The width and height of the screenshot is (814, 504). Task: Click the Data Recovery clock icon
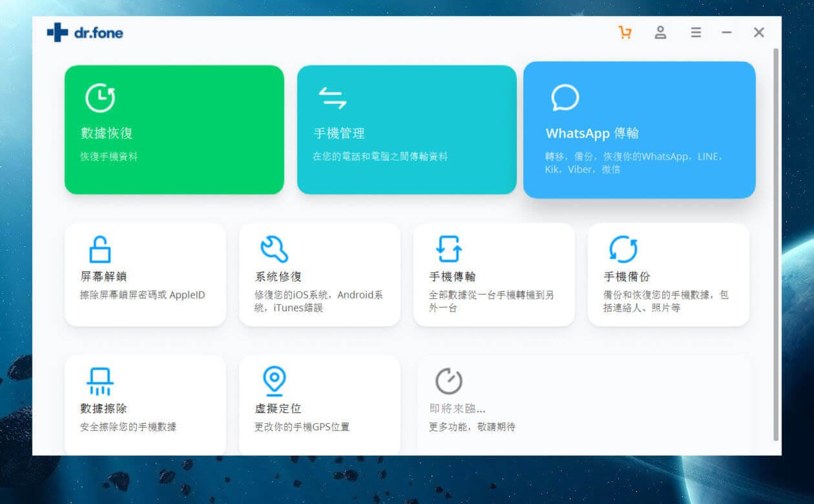coord(100,98)
